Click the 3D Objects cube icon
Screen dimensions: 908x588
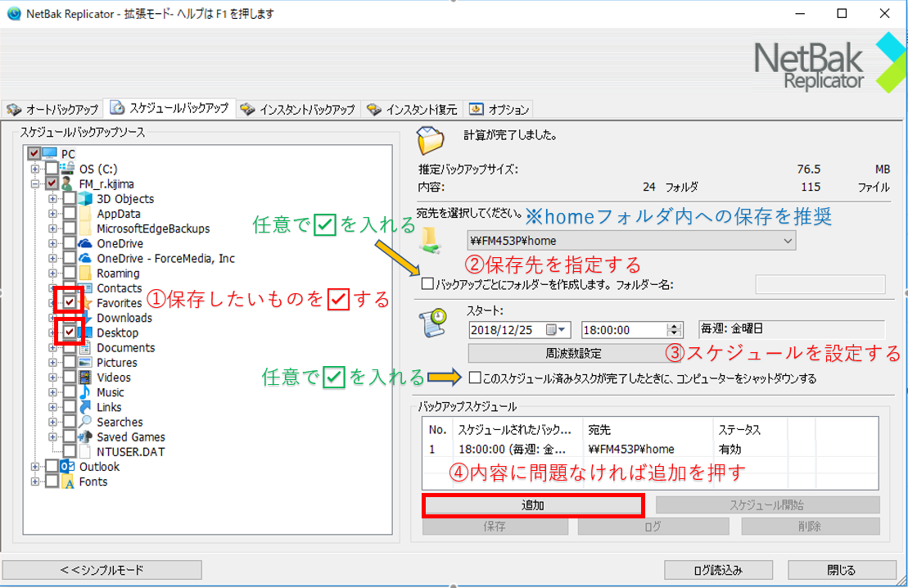(x=86, y=199)
